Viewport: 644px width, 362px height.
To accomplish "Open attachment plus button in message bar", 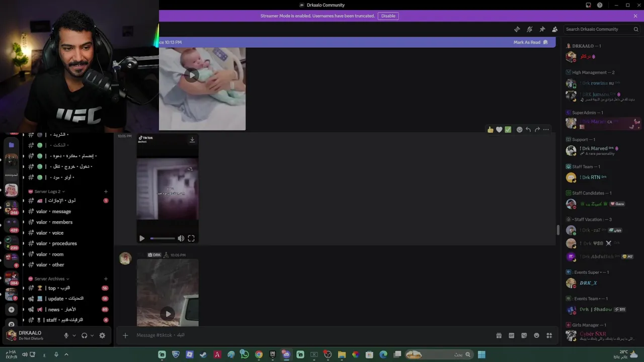I will pyautogui.click(x=125, y=335).
